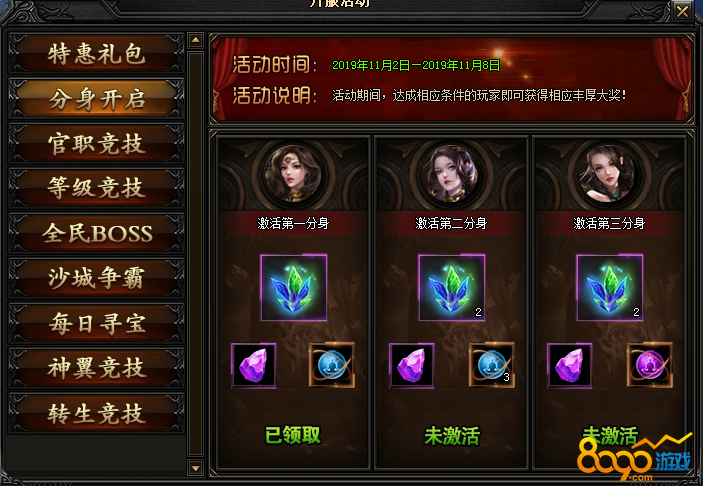Screen dimensions: 703x486
Task: Select the 沙城争霸 tab
Action: click(x=96, y=278)
